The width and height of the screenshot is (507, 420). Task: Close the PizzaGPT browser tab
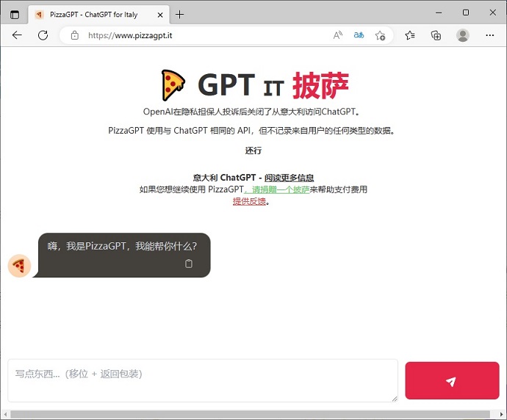[160, 15]
